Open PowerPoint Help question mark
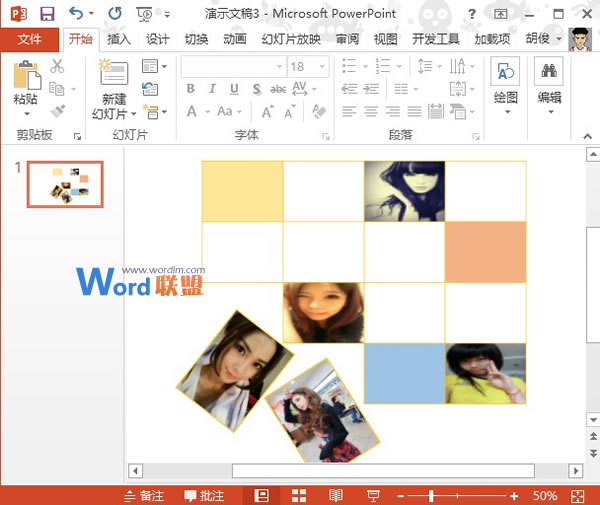 coord(472,15)
